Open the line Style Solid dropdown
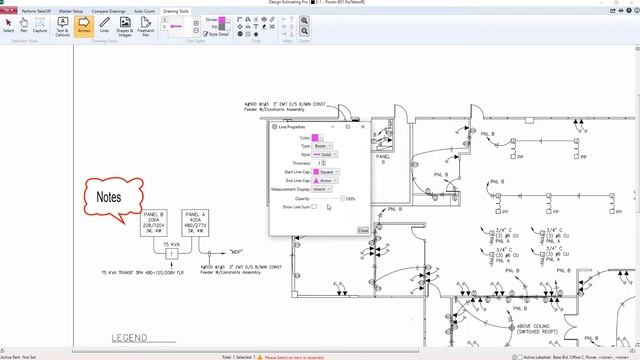The width and height of the screenshot is (640, 360). pyautogui.click(x=325, y=154)
